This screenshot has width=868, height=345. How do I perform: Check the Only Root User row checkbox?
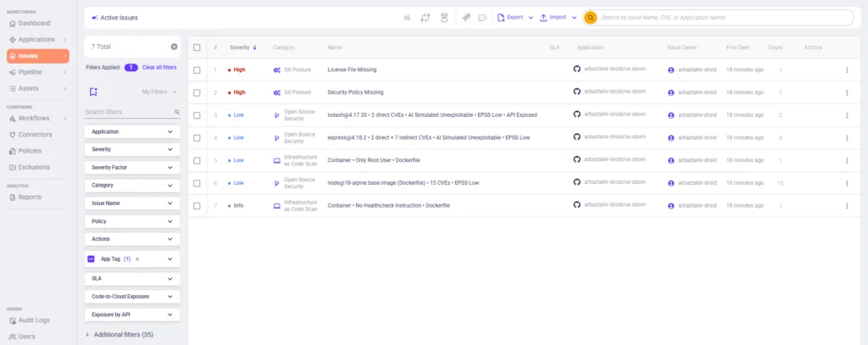click(197, 160)
